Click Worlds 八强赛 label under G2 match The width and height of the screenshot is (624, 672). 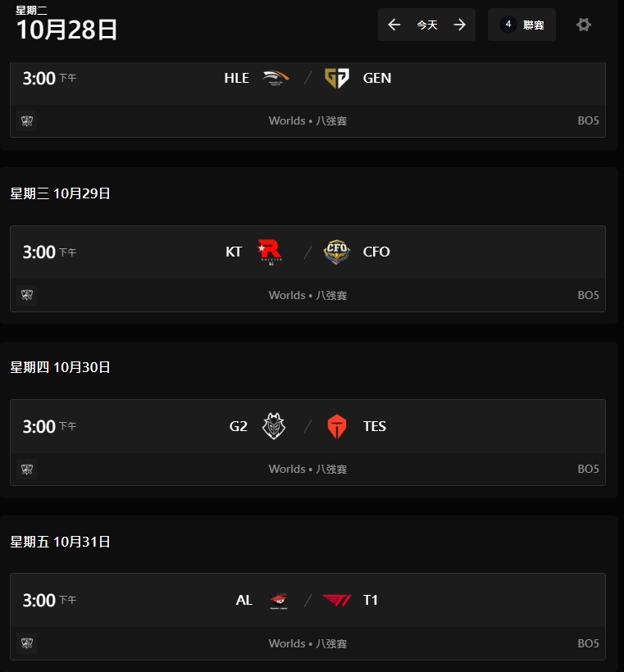307,470
